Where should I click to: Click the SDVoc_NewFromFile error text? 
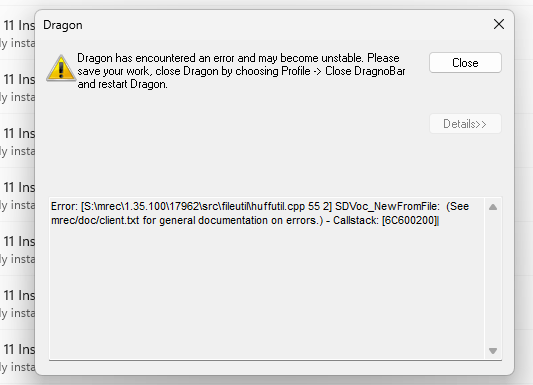[x=387, y=206]
